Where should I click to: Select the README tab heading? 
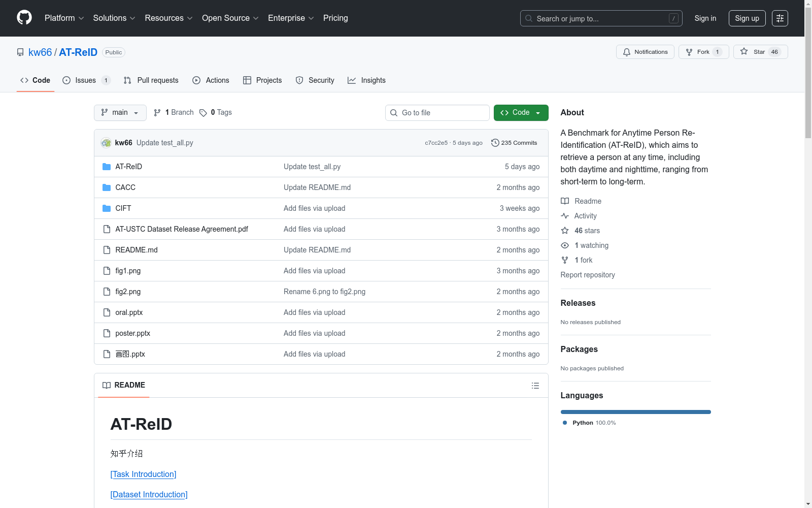[x=124, y=385]
